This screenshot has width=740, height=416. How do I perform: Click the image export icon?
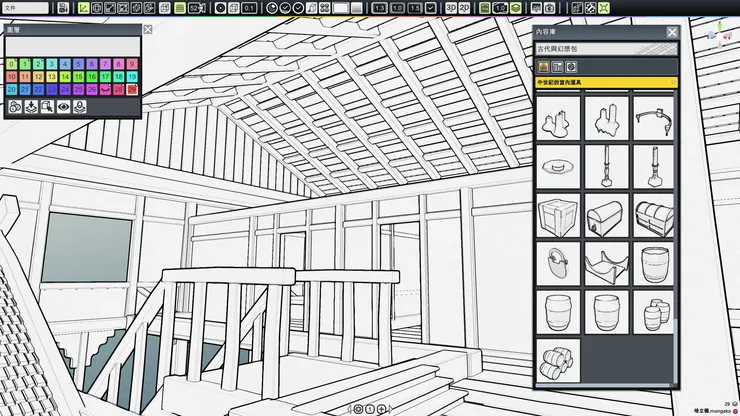(x=536, y=8)
